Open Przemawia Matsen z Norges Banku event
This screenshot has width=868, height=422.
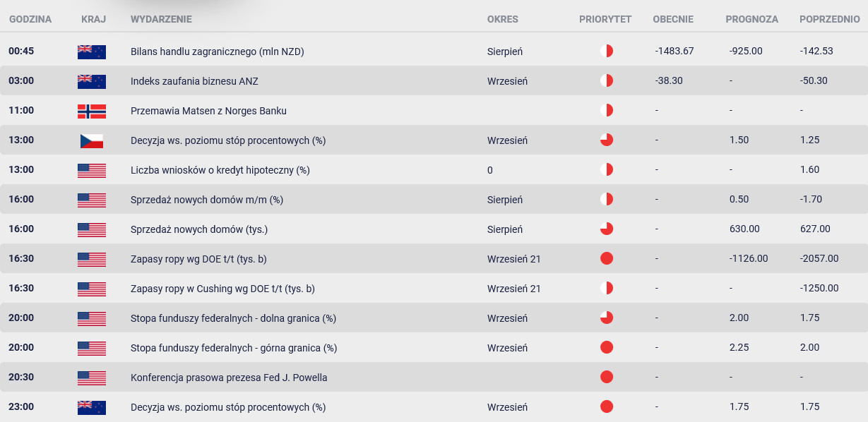click(x=208, y=111)
